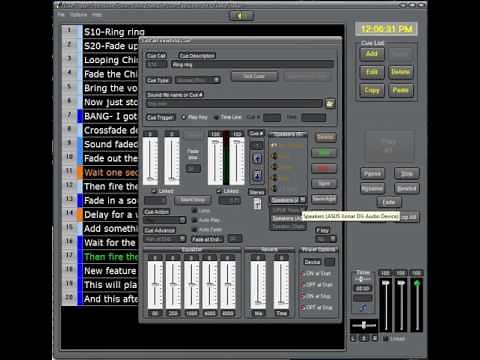The height and width of the screenshot is (360, 480).
Task: Open the F key dropdown
Action: pos(326,239)
